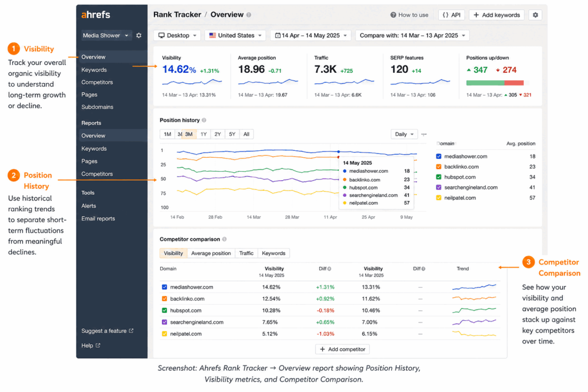
Task: Select the 2Y range in Position history
Action: 218,134
